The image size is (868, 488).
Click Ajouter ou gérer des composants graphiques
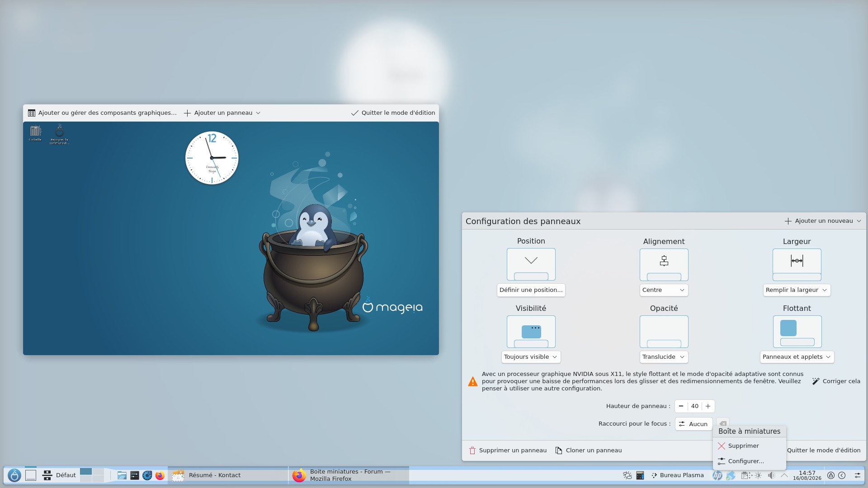point(102,113)
